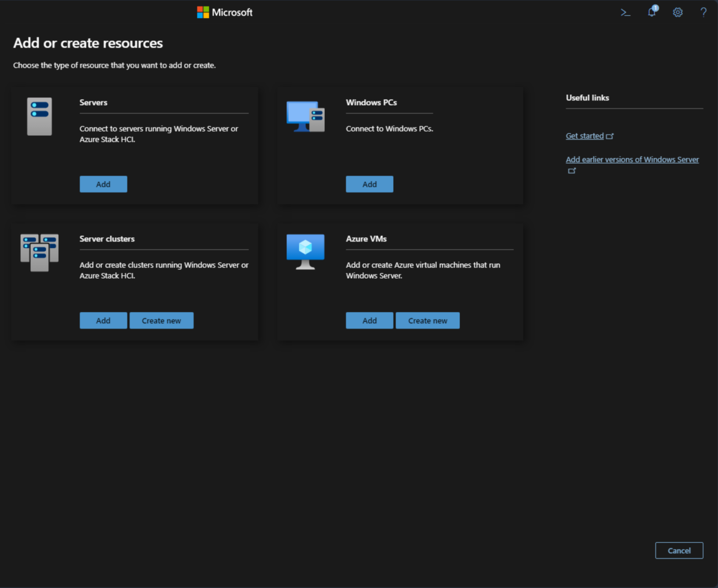Select the Servers card icon
The height and width of the screenshot is (588, 718).
click(x=39, y=116)
